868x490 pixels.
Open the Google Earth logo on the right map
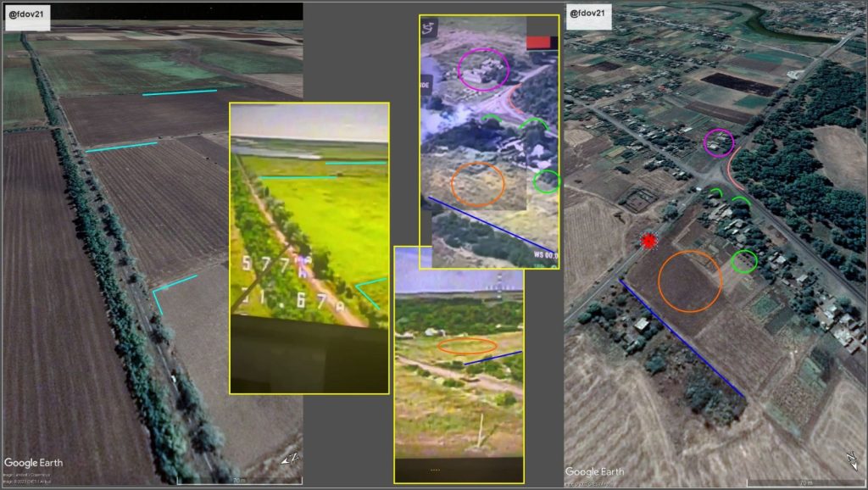tap(594, 471)
